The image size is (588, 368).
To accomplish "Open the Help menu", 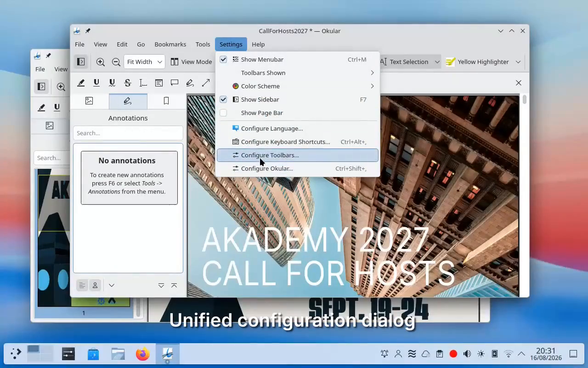I will (x=258, y=44).
